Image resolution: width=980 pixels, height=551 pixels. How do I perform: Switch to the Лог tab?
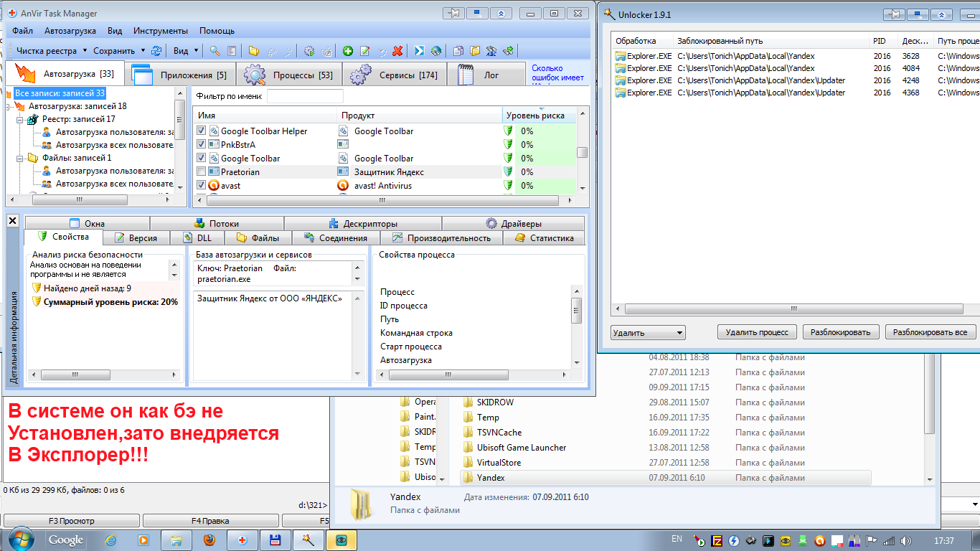point(485,75)
